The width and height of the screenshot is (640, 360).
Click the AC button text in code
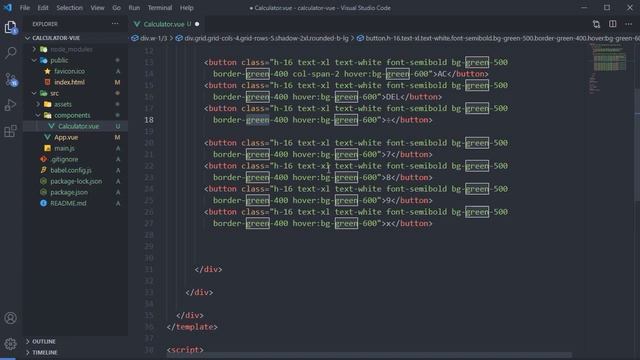(x=442, y=74)
